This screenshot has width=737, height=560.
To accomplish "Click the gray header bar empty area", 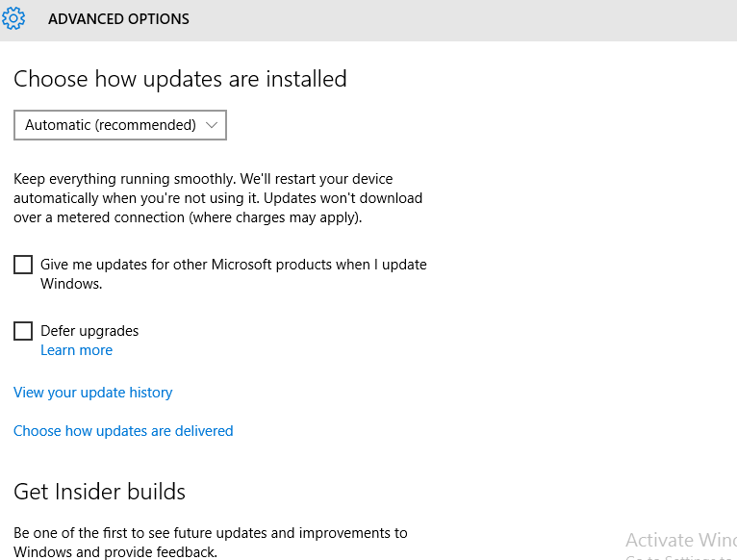I will [x=461, y=20].
